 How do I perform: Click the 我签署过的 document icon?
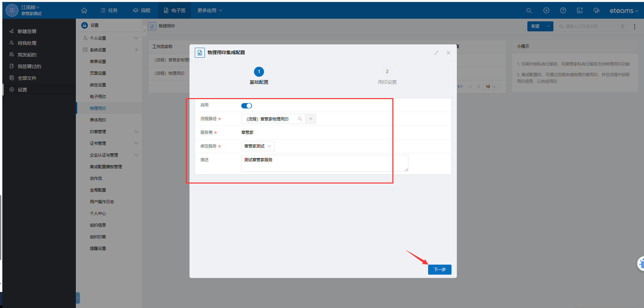pyautogui.click(x=12, y=66)
